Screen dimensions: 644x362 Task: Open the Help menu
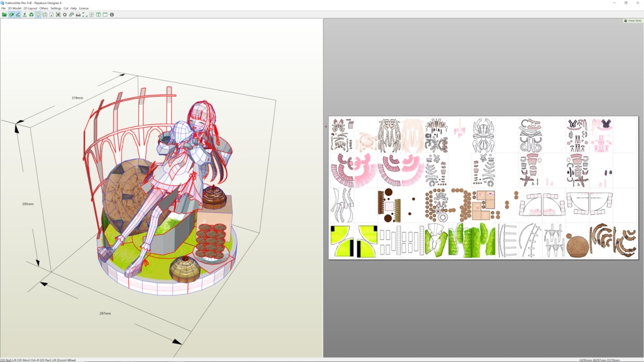point(74,8)
